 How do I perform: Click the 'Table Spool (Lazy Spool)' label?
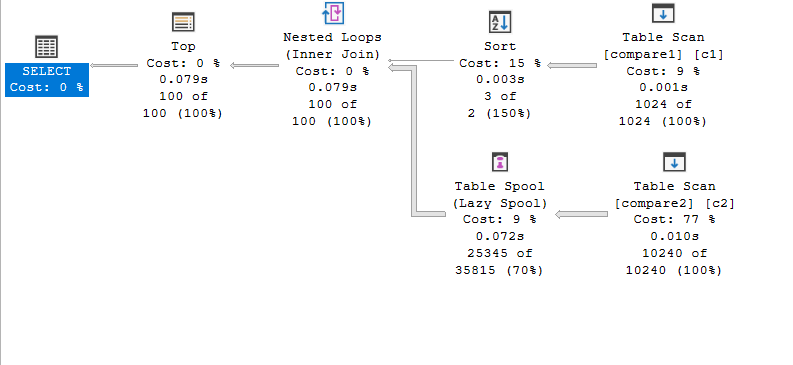tap(500, 195)
